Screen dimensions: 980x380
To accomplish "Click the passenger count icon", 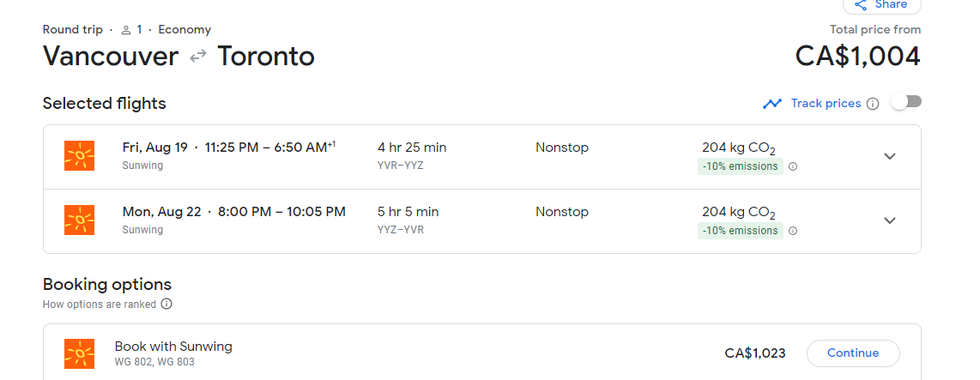I will 126,30.
